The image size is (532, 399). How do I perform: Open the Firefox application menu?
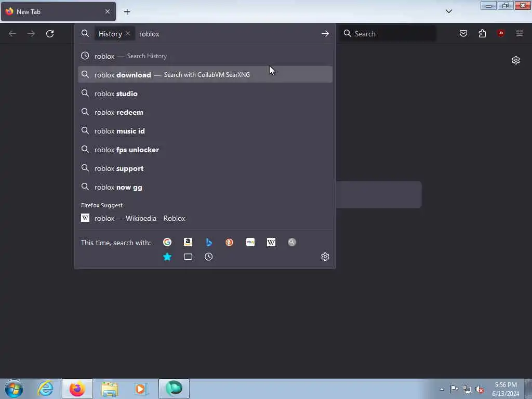[520, 33]
